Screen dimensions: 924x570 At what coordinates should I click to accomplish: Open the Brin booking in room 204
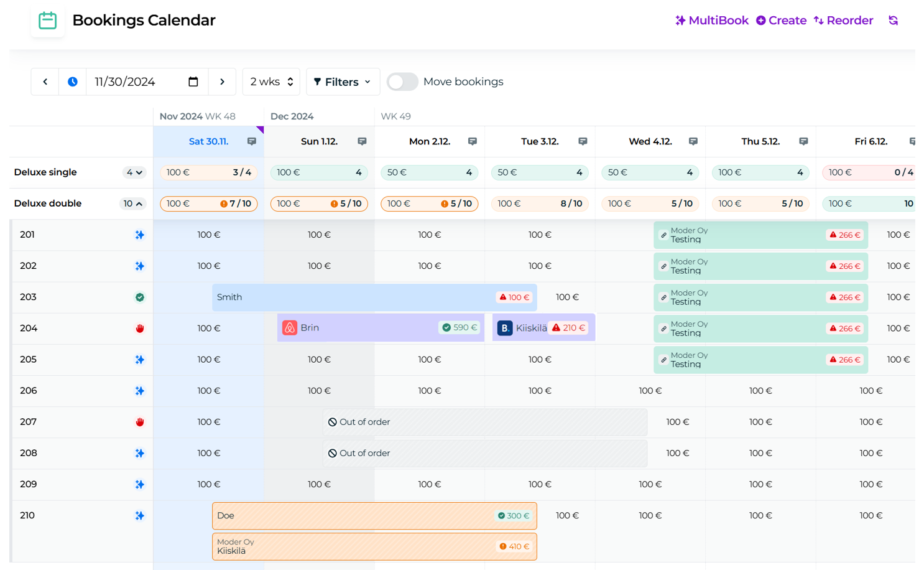[x=381, y=327]
